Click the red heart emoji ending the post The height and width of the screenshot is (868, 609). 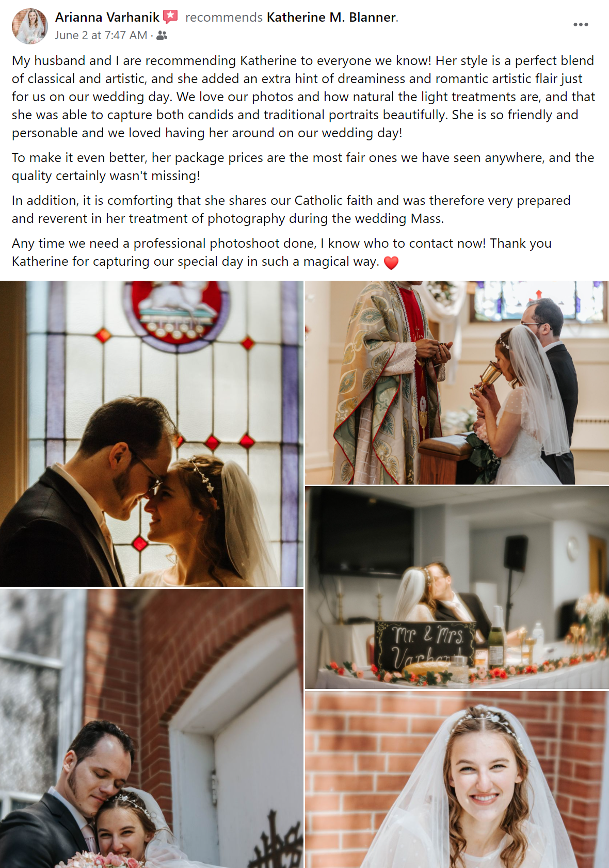pyautogui.click(x=391, y=263)
